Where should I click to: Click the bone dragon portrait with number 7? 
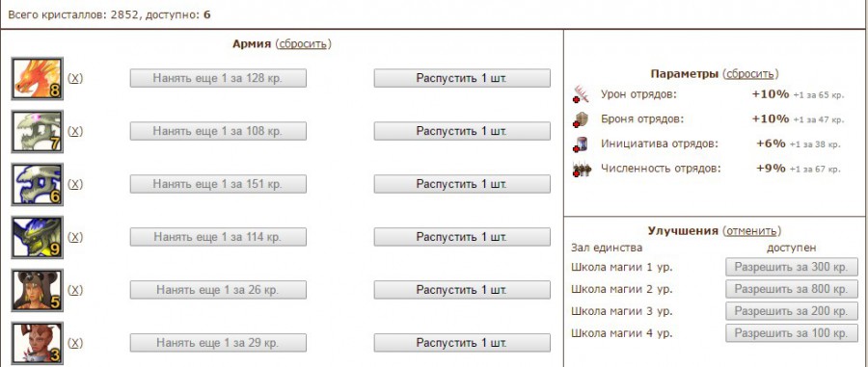tap(37, 131)
